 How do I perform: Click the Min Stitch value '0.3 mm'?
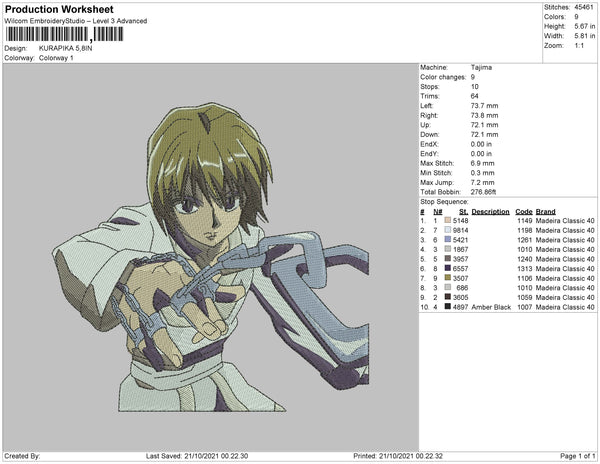point(483,173)
